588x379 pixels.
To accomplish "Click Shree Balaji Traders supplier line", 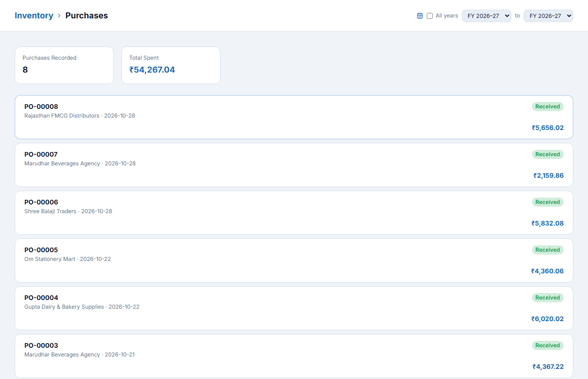I will (x=68, y=211).
